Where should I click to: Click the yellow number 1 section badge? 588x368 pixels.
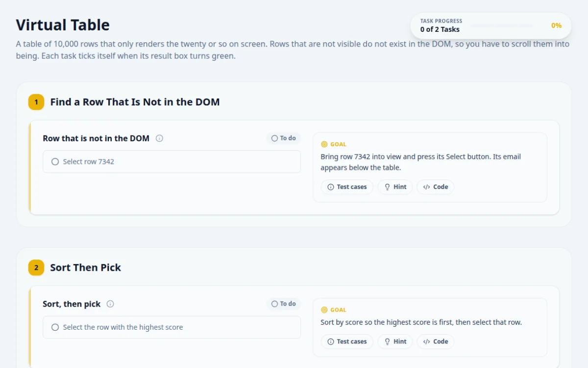point(36,102)
